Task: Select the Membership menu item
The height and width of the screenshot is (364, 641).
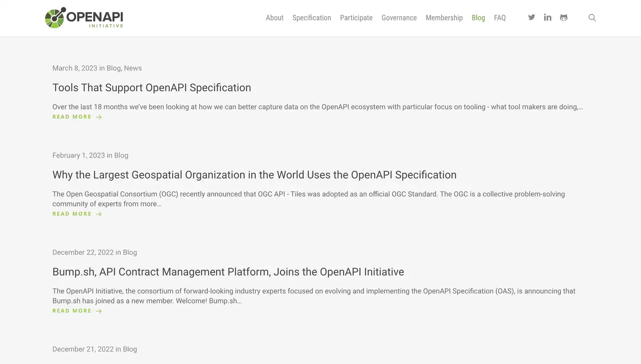Action: [444, 18]
